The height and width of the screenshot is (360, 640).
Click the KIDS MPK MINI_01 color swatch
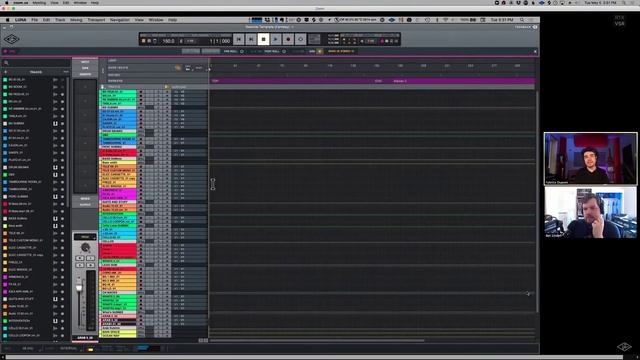coord(5,291)
